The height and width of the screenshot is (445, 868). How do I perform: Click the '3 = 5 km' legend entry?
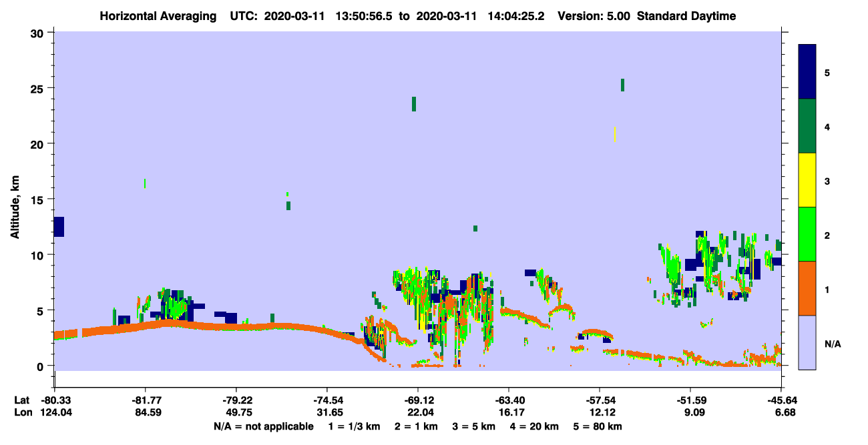[473, 426]
